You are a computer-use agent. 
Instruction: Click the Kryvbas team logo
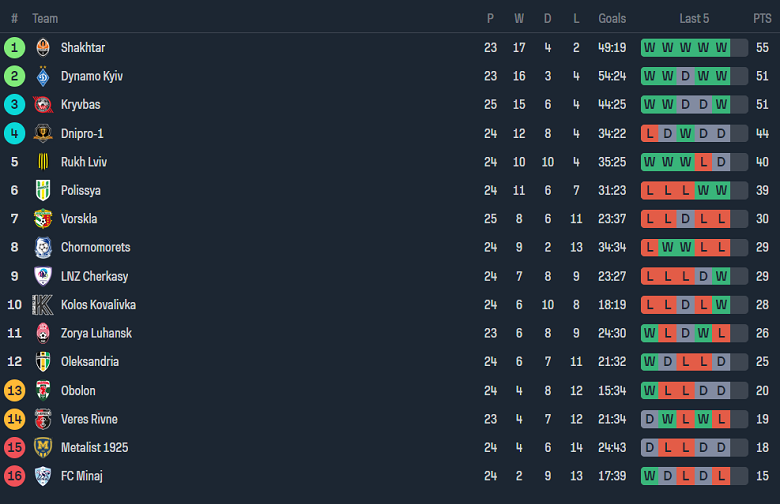(43, 104)
